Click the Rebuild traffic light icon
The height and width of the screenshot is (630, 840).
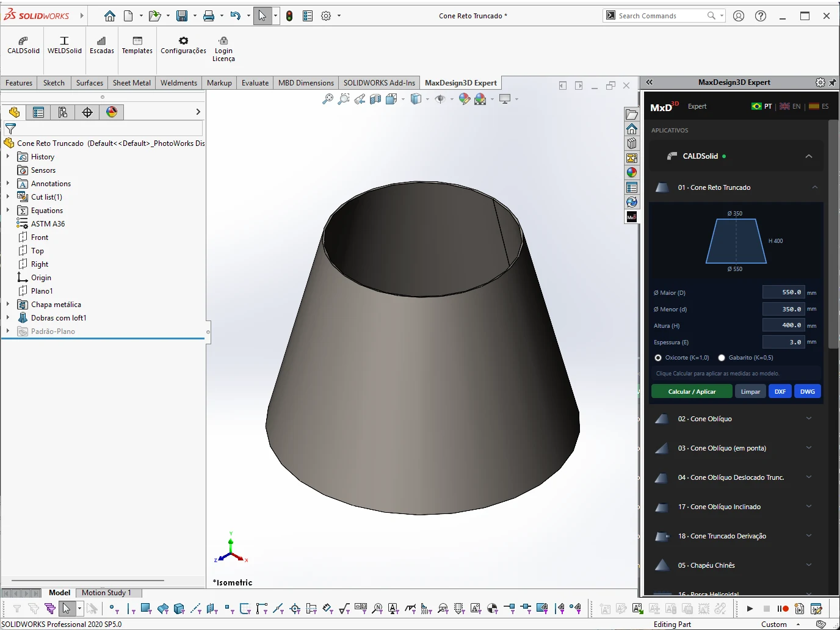[x=289, y=16]
